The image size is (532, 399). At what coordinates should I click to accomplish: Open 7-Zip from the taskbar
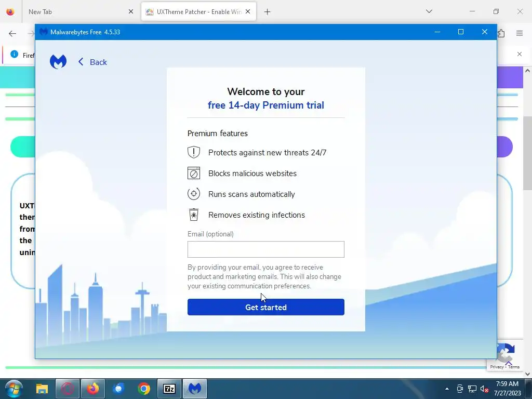(x=169, y=389)
